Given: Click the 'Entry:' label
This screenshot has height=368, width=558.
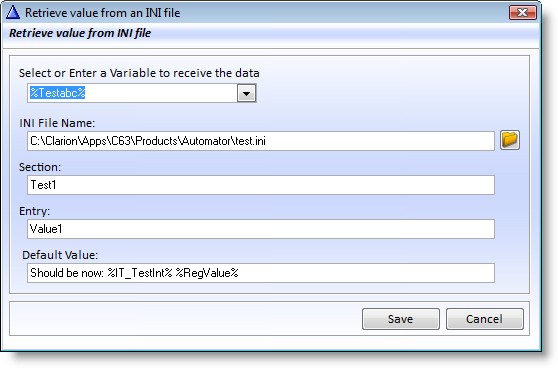Looking at the screenshot, I should (x=35, y=211).
